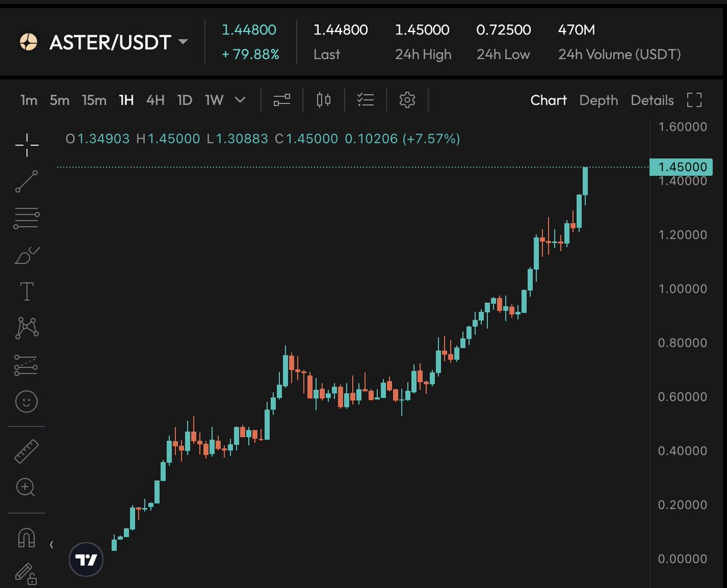The width and height of the screenshot is (727, 588).
Task: Select the 15m timeframe
Action: tap(94, 100)
